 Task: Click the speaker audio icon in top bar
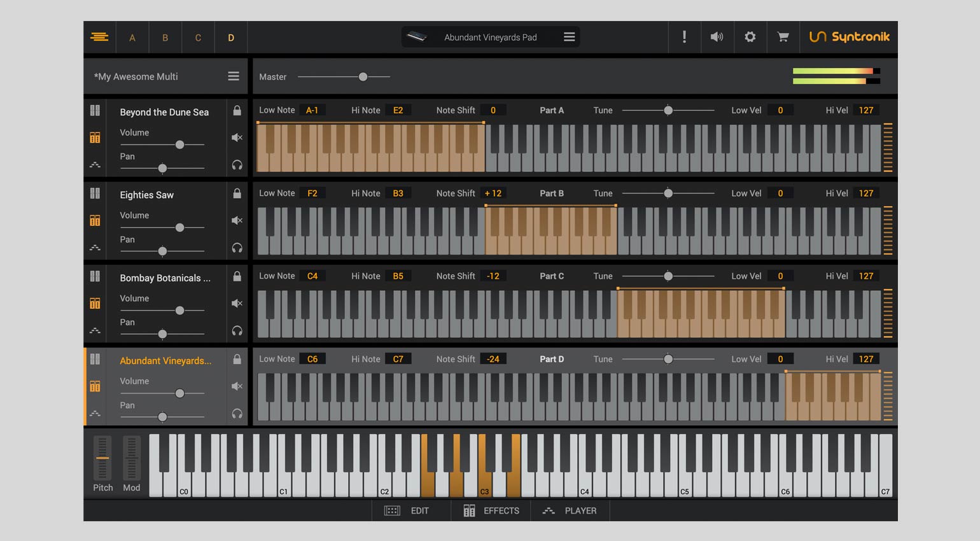pos(717,37)
